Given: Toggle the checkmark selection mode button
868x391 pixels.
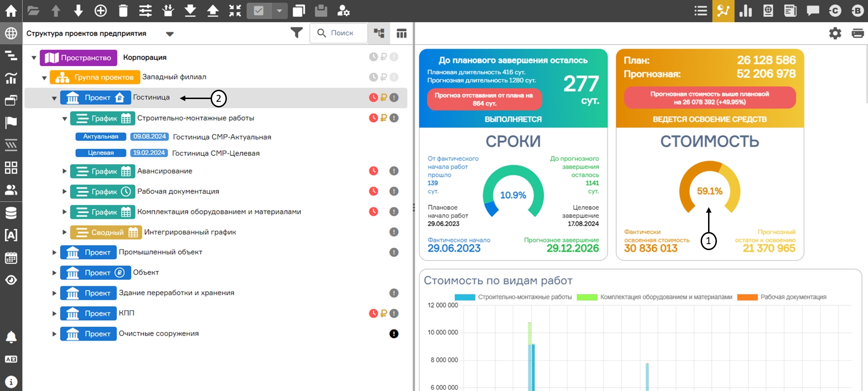Looking at the screenshot, I should [258, 11].
